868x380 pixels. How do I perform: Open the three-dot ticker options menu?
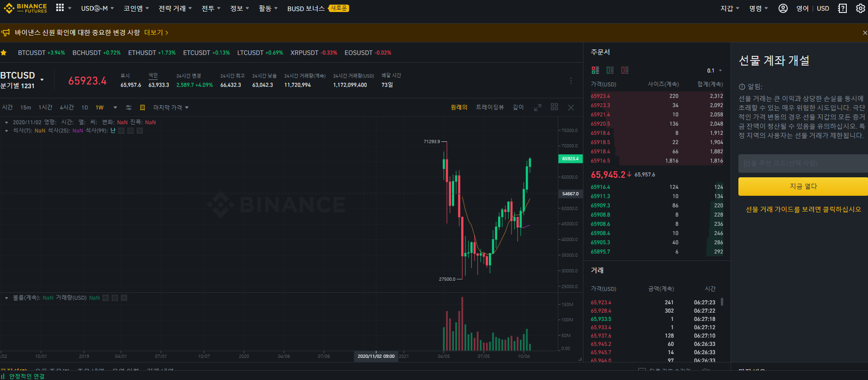pyautogui.click(x=571, y=81)
